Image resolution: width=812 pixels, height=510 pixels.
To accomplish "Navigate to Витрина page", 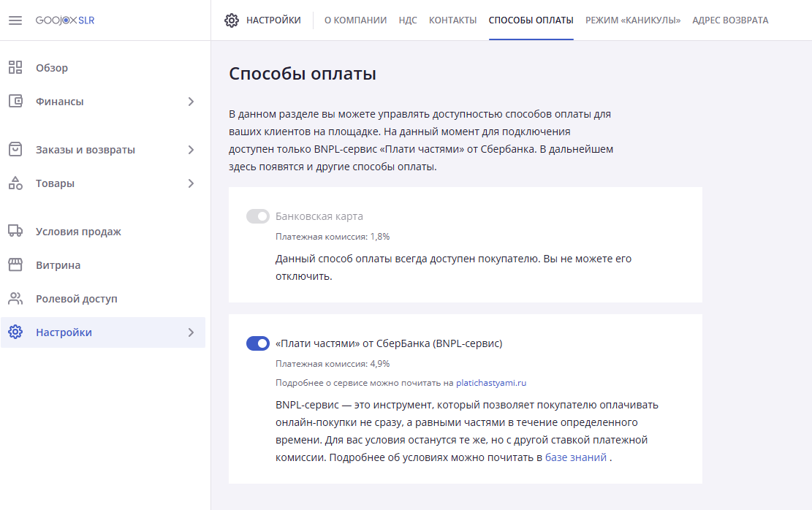I will (x=58, y=265).
